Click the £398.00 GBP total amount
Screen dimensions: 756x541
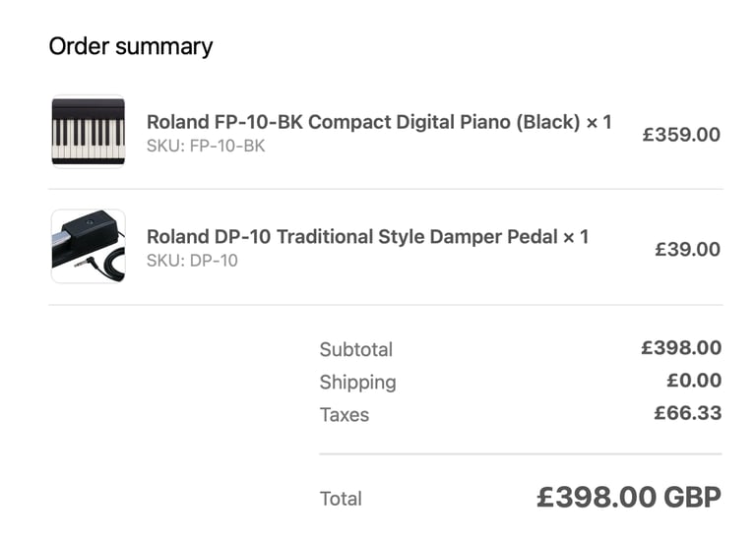click(629, 497)
